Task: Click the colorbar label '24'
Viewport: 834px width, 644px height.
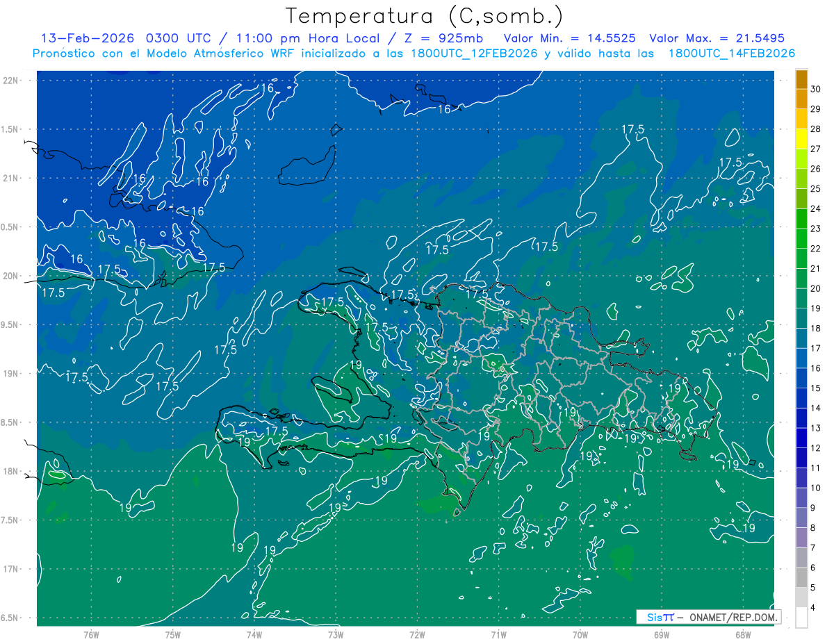Action: pyautogui.click(x=816, y=208)
